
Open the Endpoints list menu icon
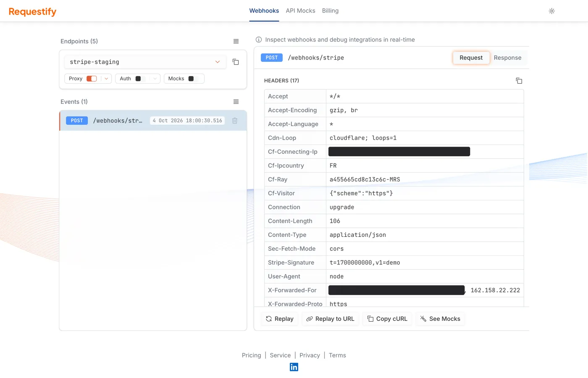click(x=236, y=41)
